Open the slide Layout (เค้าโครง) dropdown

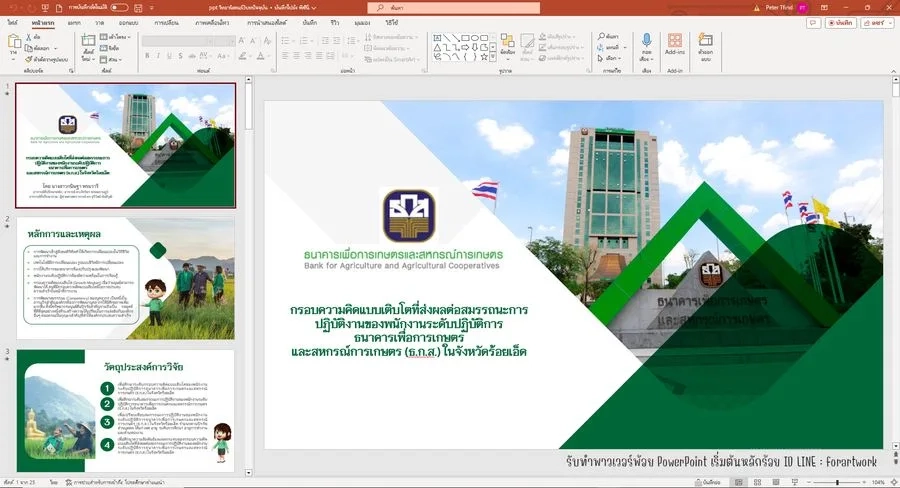115,37
